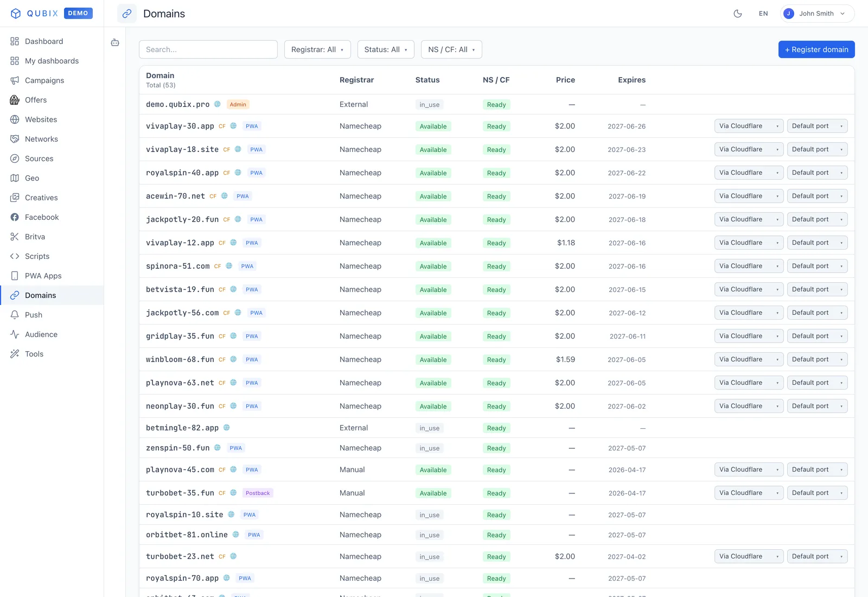Open Tools in sidebar
The height and width of the screenshot is (597, 868).
[x=52, y=354]
